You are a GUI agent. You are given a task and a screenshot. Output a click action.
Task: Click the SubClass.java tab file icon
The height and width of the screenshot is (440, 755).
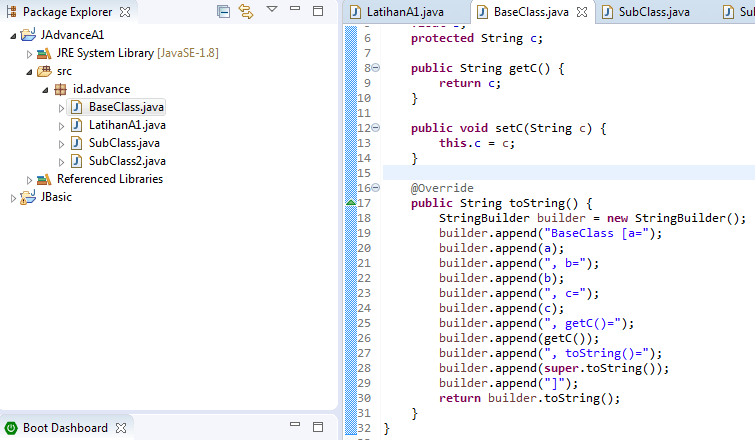(x=608, y=12)
